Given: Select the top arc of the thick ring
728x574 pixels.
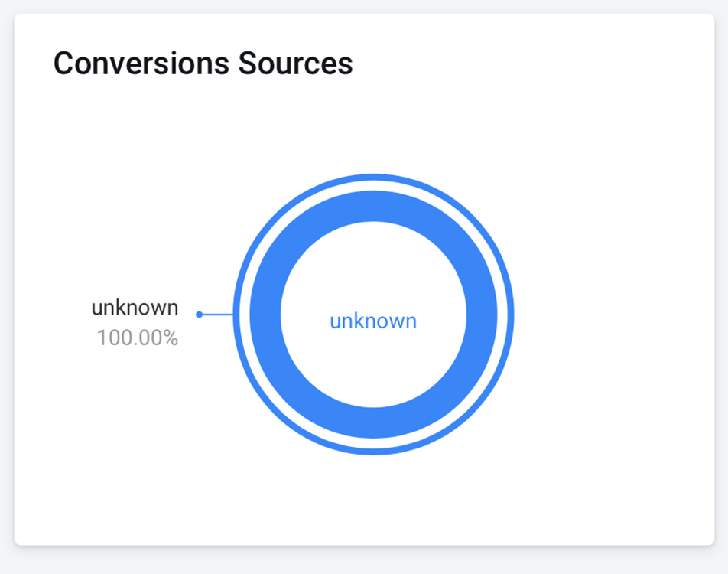Looking at the screenshot, I should pos(374,207).
